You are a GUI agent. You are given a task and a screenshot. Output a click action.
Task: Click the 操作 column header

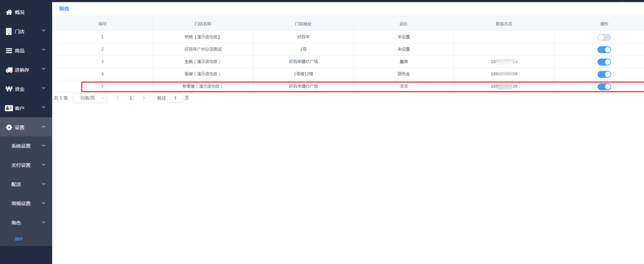point(604,24)
